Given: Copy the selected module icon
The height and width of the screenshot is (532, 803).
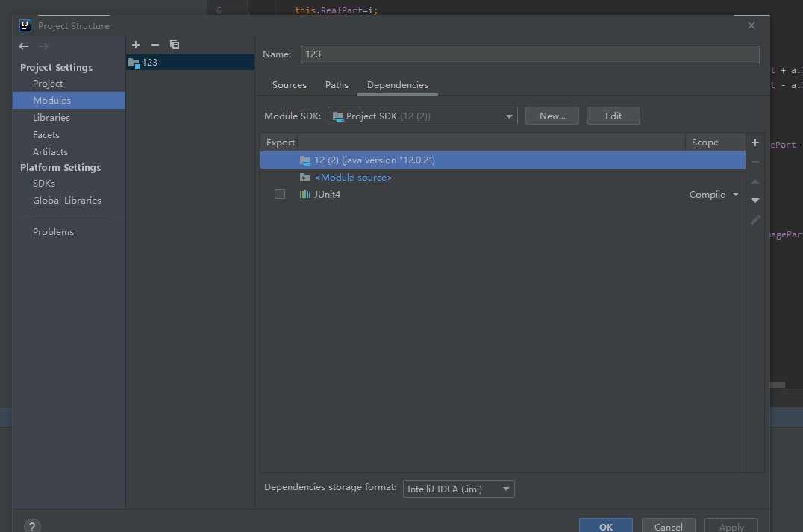Looking at the screenshot, I should coord(175,45).
